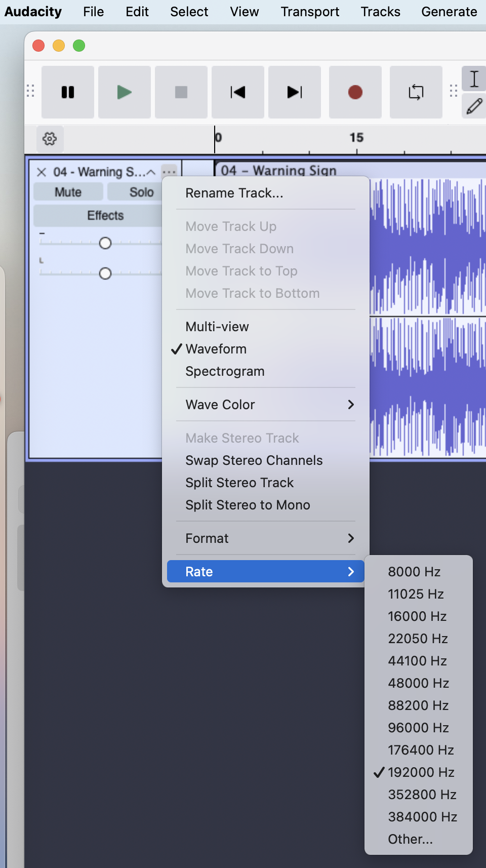Image resolution: width=486 pixels, height=868 pixels.
Task: Choose Swap Stereo Channels
Action: 266,460
